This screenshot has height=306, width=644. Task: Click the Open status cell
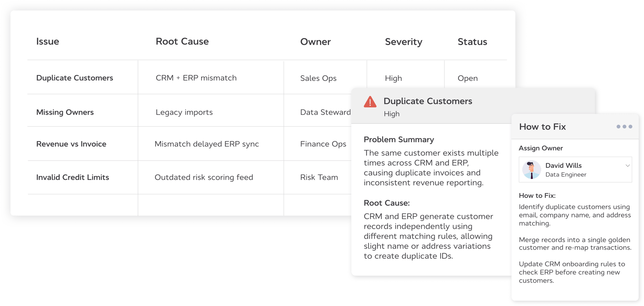click(468, 78)
